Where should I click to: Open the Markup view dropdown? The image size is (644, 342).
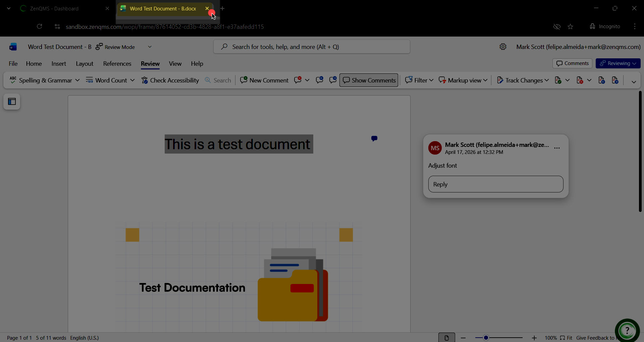(x=463, y=80)
